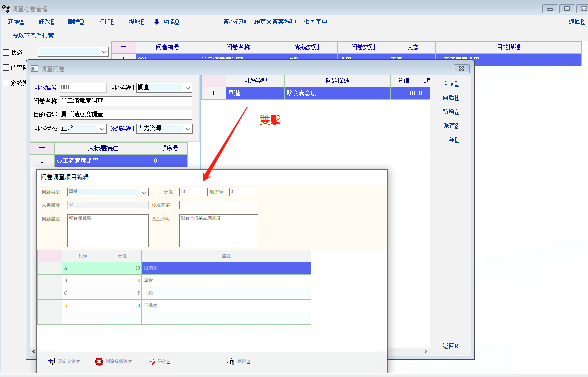
Task: Click the 功能O blue down-arrow icon
Action: [x=156, y=22]
